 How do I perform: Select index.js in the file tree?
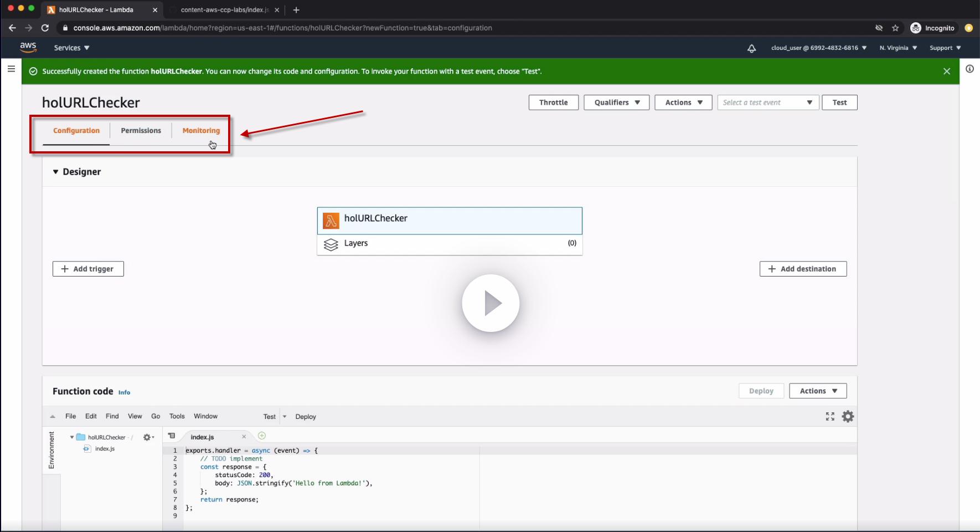[x=105, y=449]
